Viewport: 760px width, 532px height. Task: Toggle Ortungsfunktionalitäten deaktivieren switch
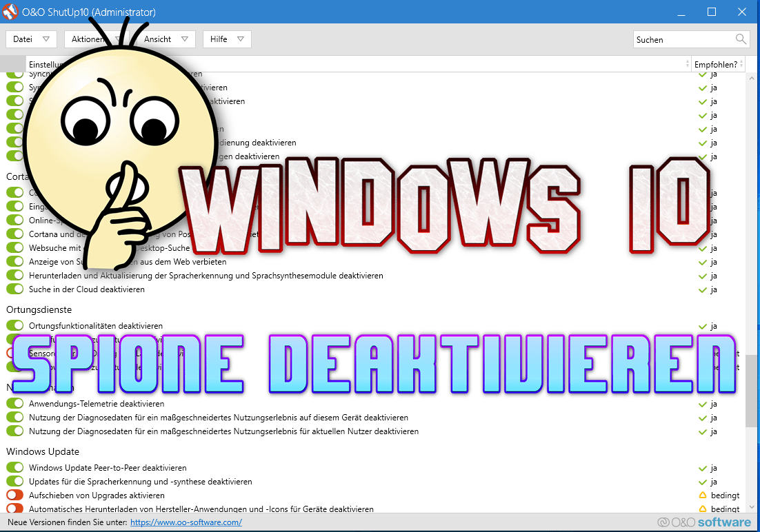[15, 325]
